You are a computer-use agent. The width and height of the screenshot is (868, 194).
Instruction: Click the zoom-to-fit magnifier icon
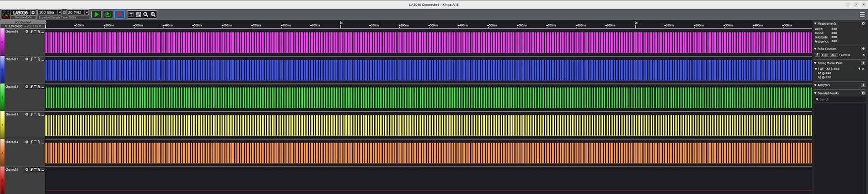138,15
